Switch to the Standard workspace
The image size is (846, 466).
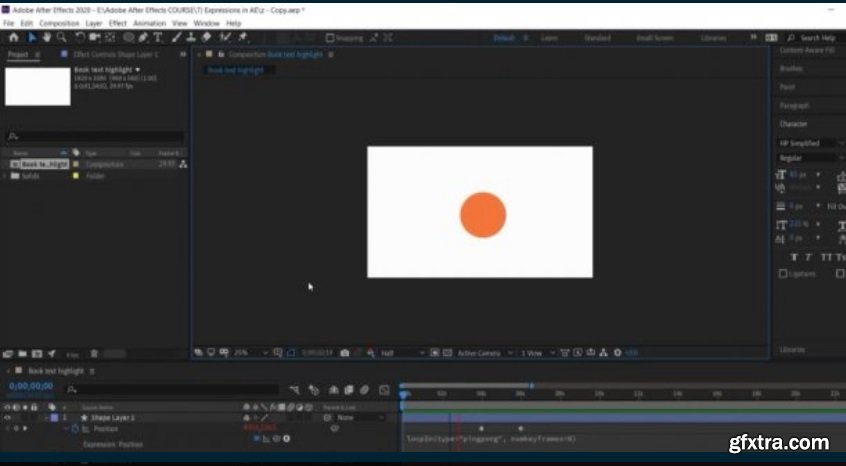[597, 38]
